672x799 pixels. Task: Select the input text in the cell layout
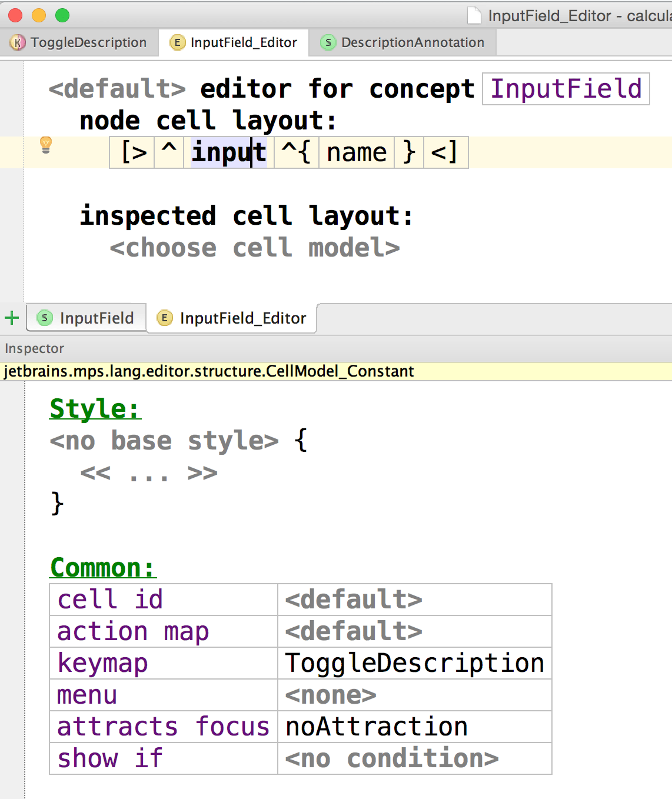228,152
